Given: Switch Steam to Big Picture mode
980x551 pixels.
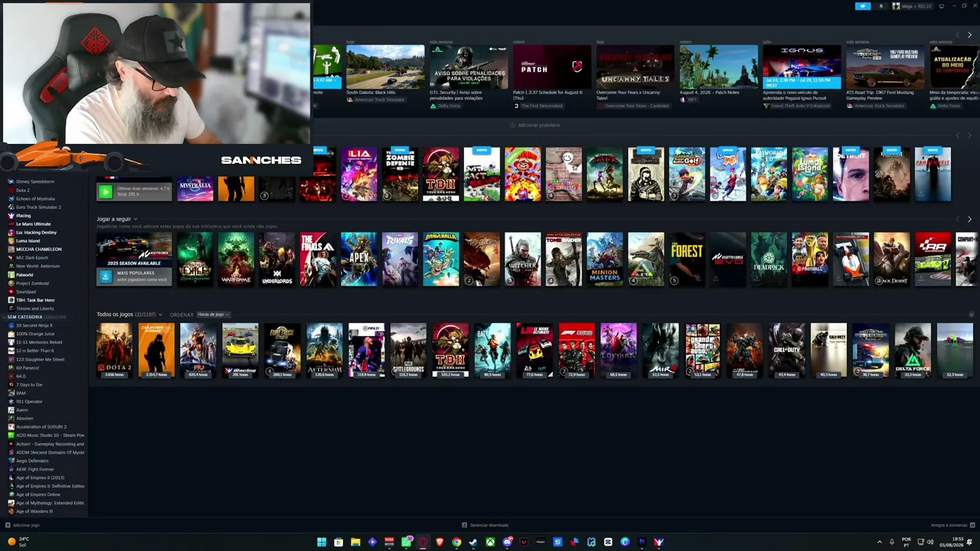Looking at the screenshot, I should pos(942,6).
